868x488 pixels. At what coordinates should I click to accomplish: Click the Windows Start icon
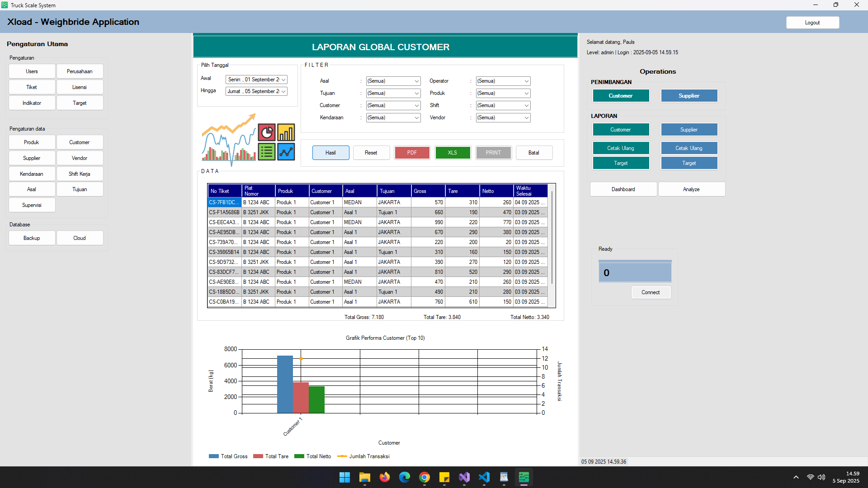point(344,477)
